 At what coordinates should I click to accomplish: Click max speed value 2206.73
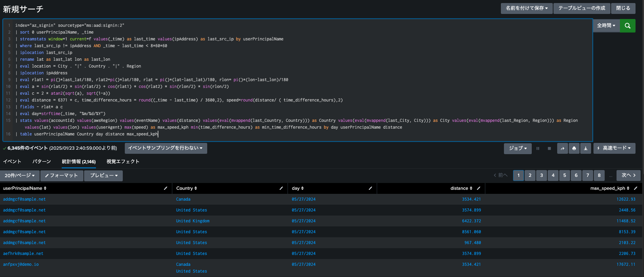pos(627,254)
